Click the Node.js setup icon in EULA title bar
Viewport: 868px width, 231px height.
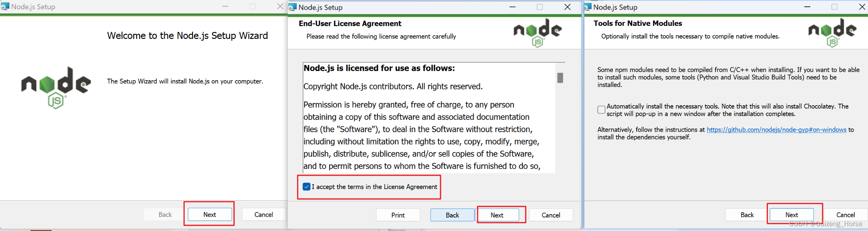click(293, 7)
